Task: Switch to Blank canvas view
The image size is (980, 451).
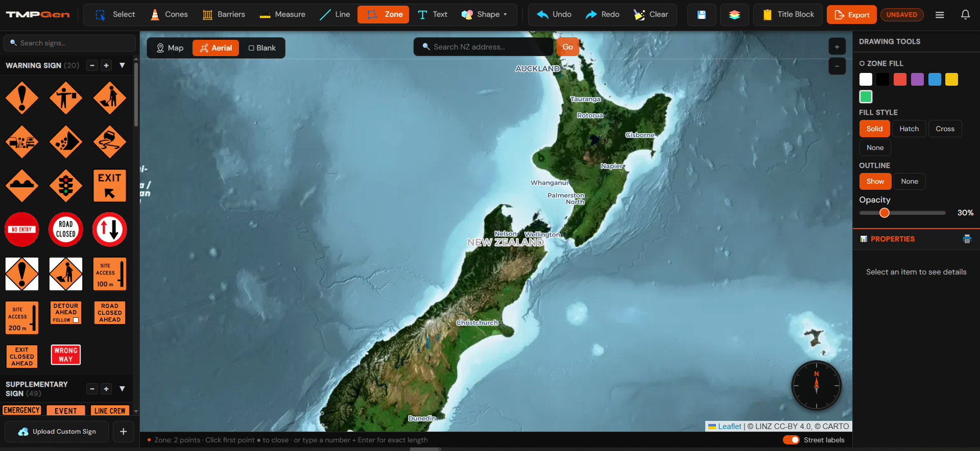Action: coord(262,48)
